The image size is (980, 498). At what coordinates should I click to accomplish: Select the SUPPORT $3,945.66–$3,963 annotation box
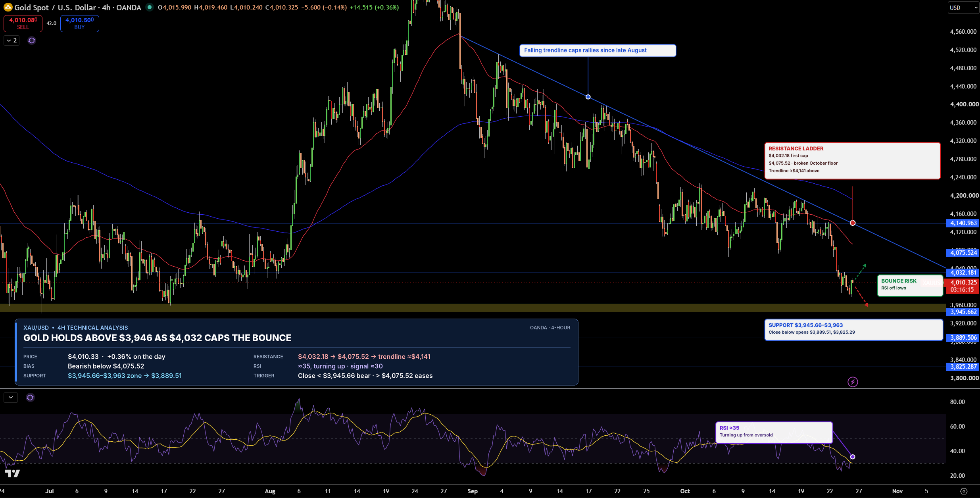click(x=853, y=330)
